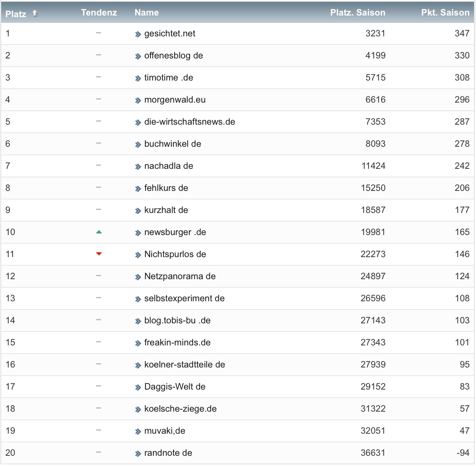476x466 pixels.
Task: Select season points value 146
Action: point(463,254)
